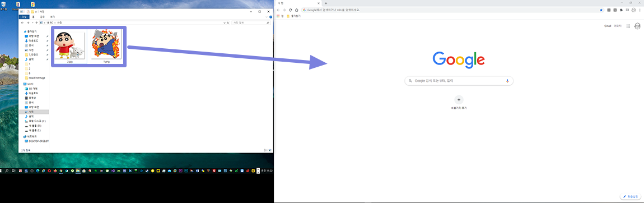
Task: Open the (D:) volume in sidebar
Action: tap(33, 126)
